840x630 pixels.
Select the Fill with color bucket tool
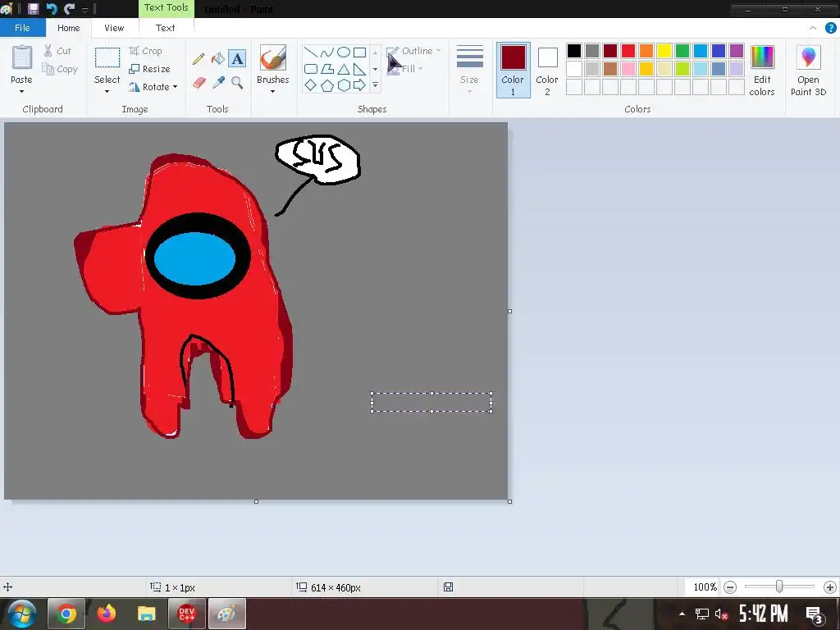[x=218, y=59]
